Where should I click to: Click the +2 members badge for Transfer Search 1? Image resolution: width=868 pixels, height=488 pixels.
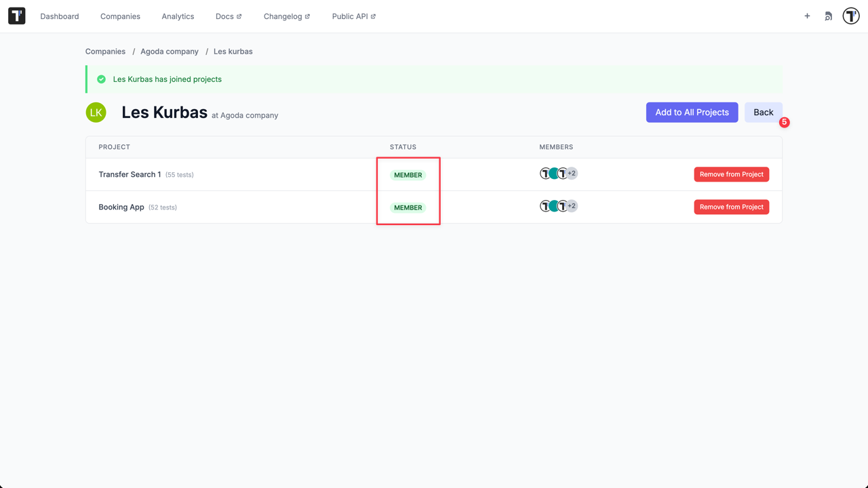point(570,174)
